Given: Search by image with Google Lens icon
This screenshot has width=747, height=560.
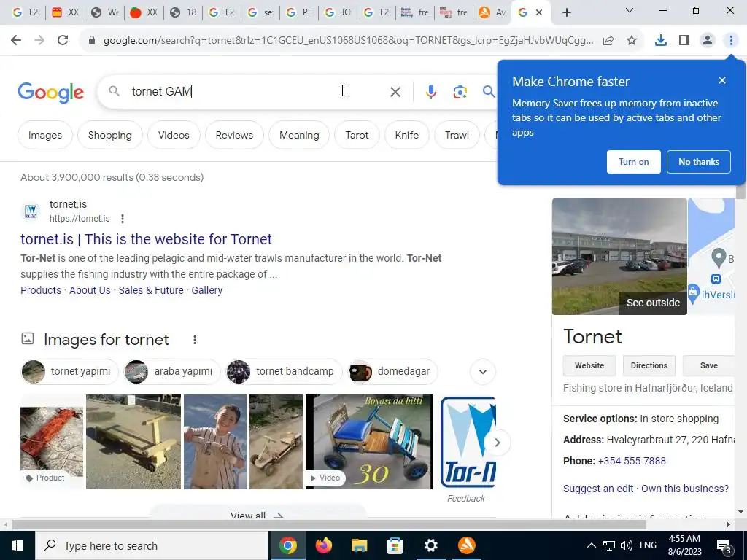Looking at the screenshot, I should click(x=460, y=91).
